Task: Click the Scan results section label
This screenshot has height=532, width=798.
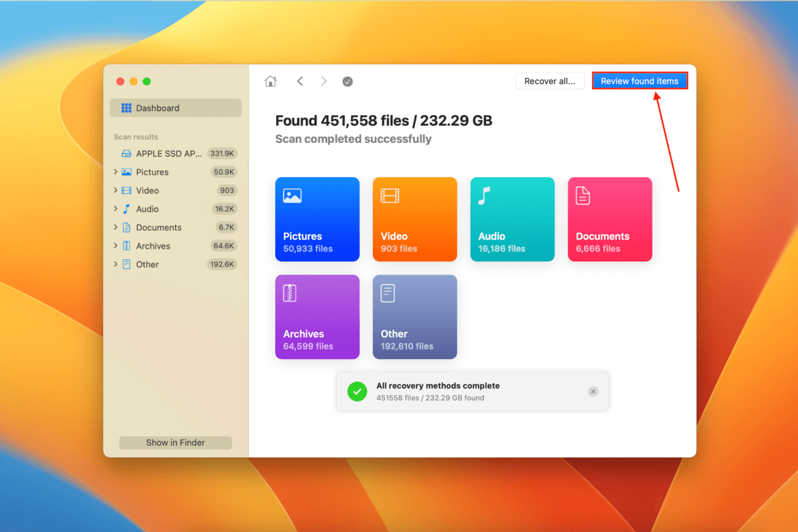Action: coord(136,137)
